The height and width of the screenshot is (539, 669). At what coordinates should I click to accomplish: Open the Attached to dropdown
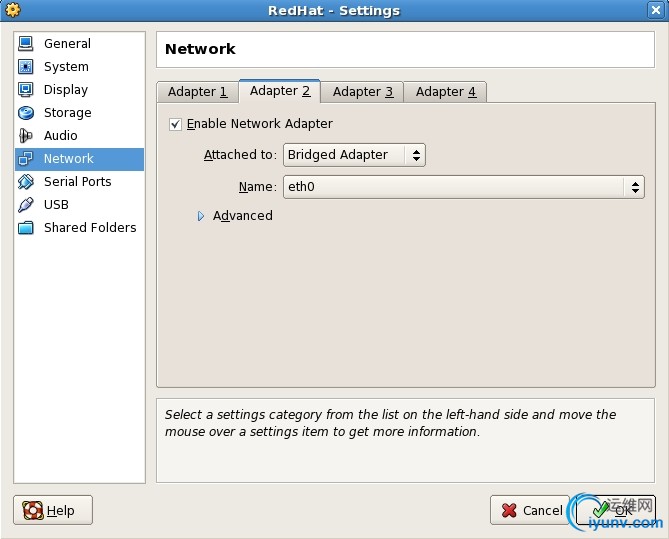tap(354, 155)
